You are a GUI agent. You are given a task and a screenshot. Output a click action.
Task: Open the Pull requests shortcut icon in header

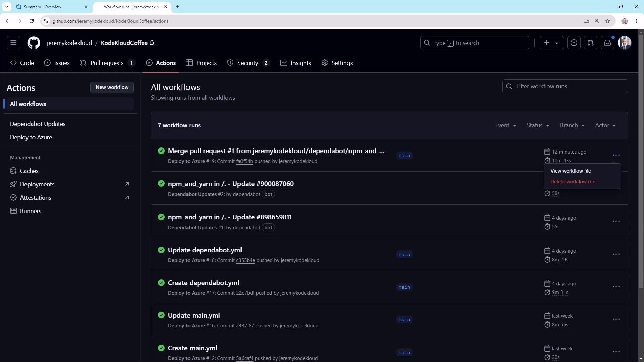(x=591, y=43)
